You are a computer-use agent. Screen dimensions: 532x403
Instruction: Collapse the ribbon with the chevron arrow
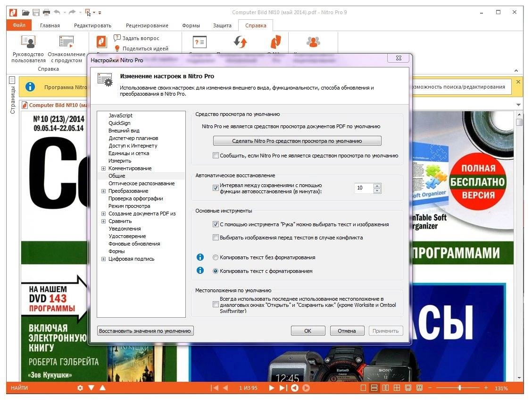tap(516, 71)
